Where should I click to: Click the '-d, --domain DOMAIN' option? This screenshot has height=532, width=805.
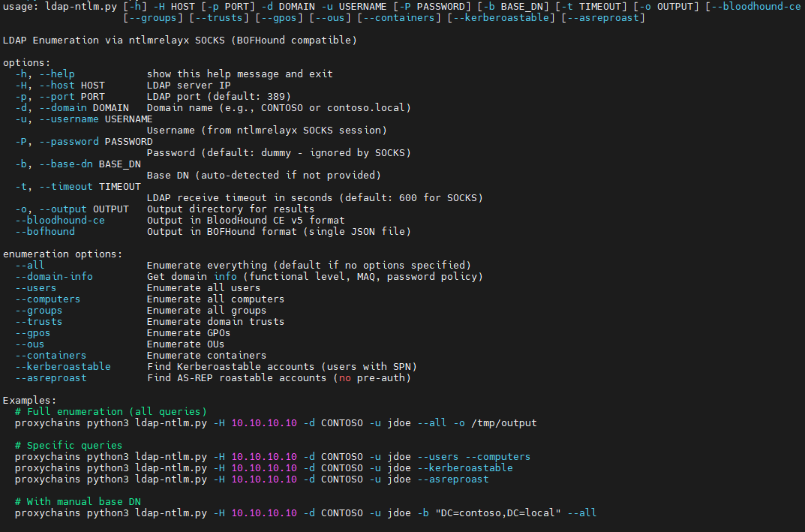(x=72, y=108)
